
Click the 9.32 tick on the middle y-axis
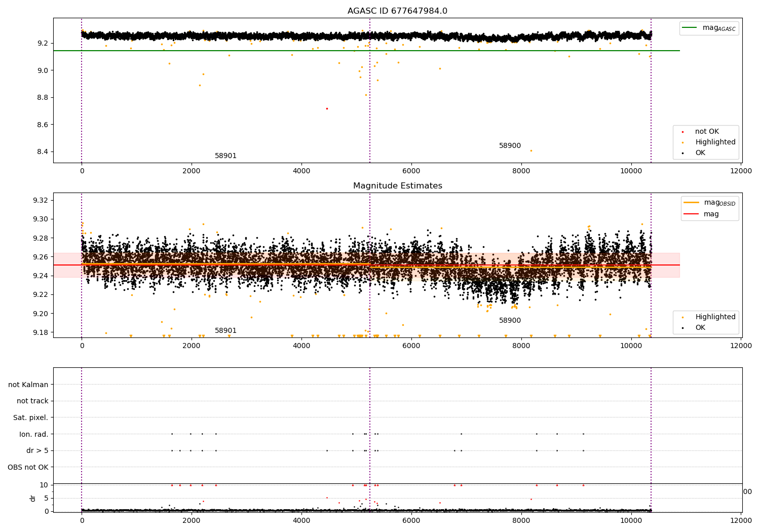41,201
